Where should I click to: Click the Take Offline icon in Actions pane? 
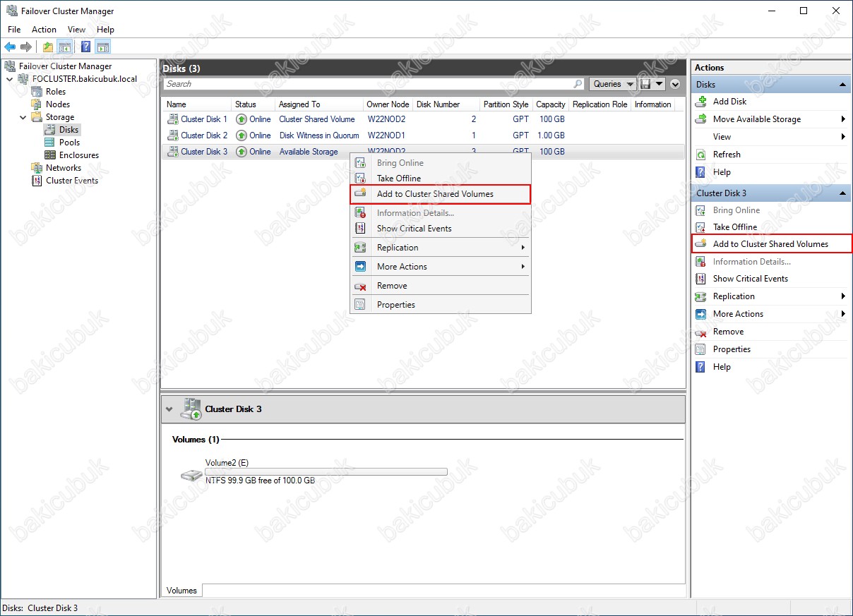click(x=701, y=227)
